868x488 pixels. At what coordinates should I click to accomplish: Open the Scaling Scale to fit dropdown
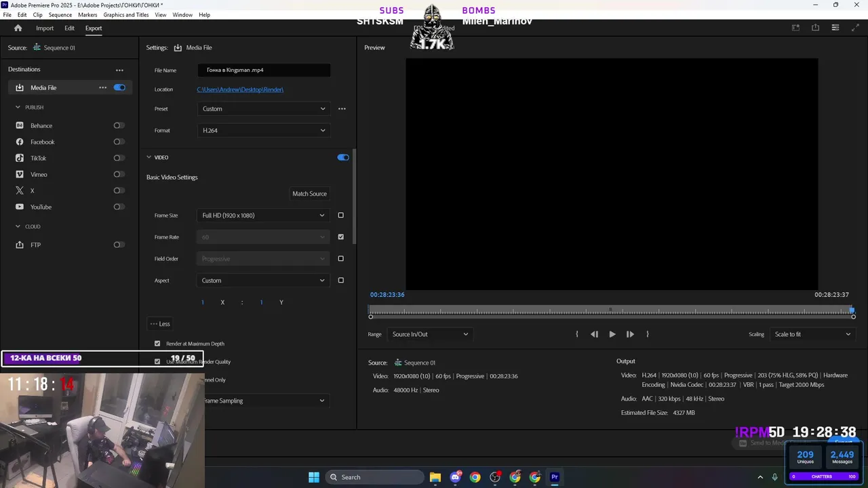coord(812,334)
